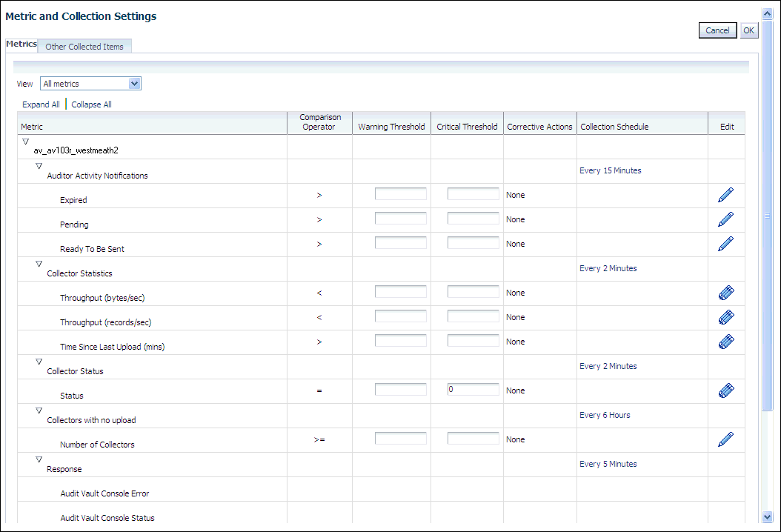This screenshot has width=781, height=532.
Task: Focus Warning Threshold for Time Since Last Upload
Action: [400, 340]
